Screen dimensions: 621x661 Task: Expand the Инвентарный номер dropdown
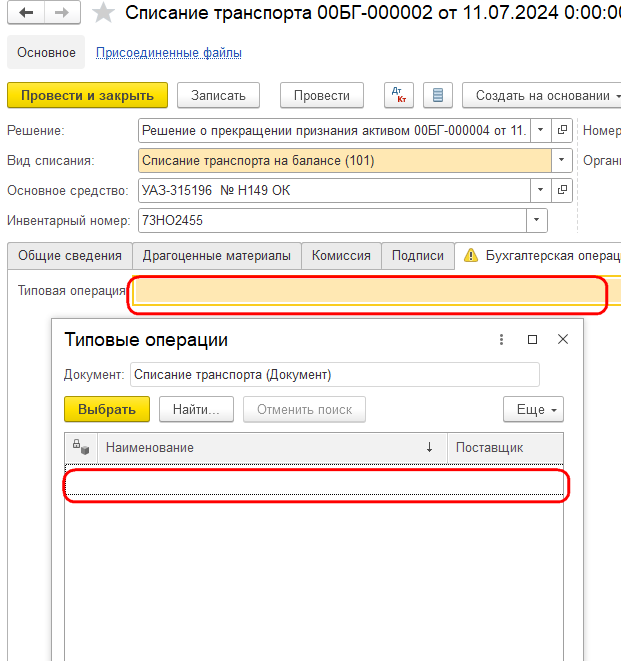pyautogui.click(x=537, y=220)
